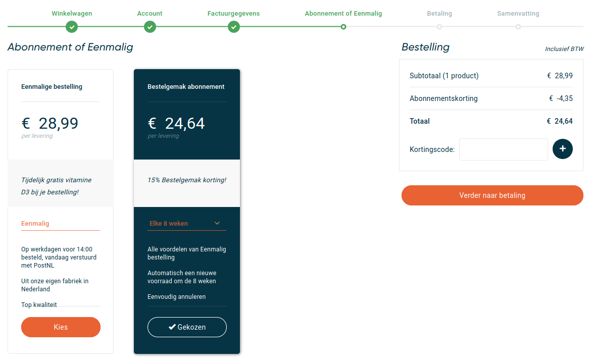The width and height of the screenshot is (591, 364).
Task: Click the Winkelwagen step checkmark icon
Action: pos(72,27)
